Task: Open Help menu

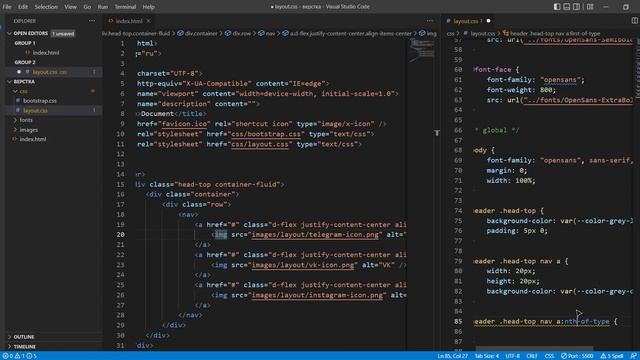Action: point(148,7)
